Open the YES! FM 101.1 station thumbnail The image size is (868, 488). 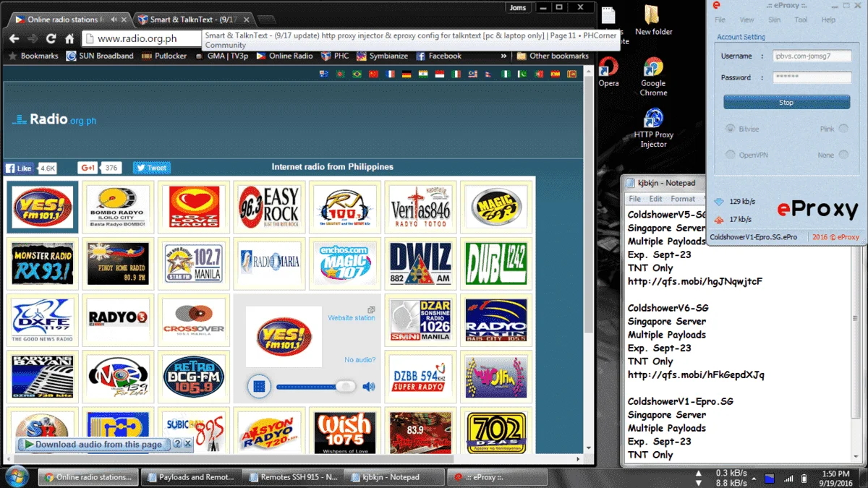pyautogui.click(x=43, y=207)
